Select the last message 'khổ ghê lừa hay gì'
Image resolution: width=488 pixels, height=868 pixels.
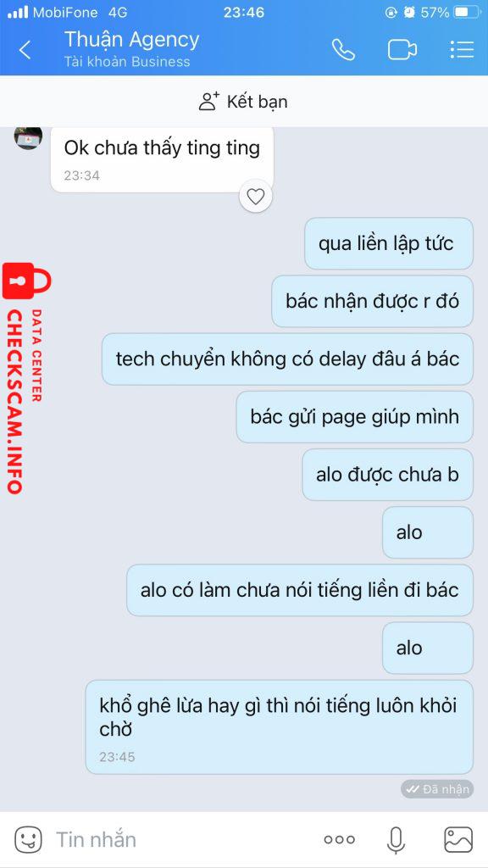280,726
